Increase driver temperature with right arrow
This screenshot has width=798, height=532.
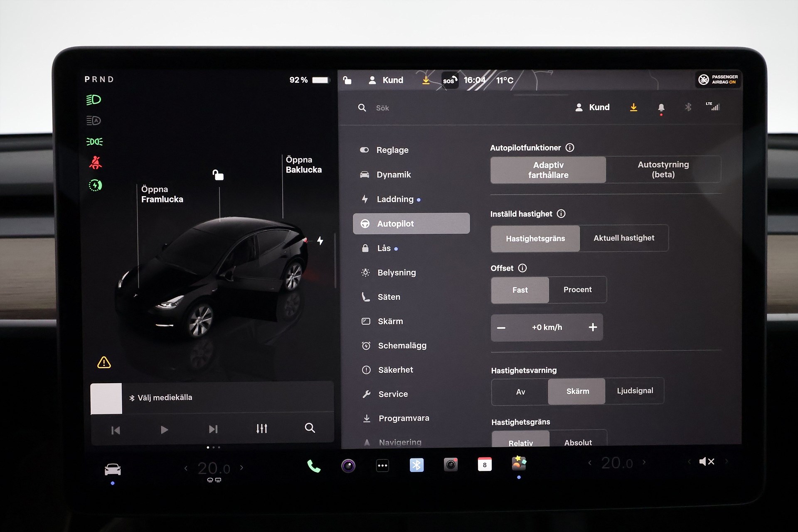tap(241, 468)
